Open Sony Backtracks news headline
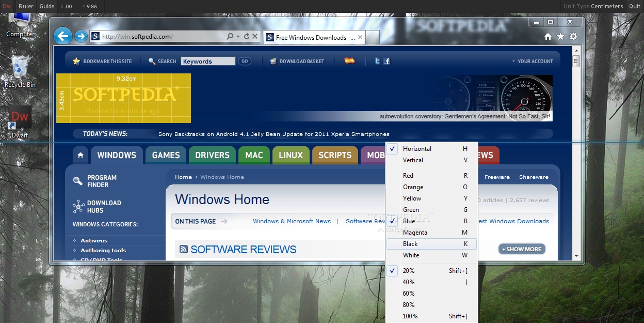The width and height of the screenshot is (644, 323). pyautogui.click(x=274, y=134)
